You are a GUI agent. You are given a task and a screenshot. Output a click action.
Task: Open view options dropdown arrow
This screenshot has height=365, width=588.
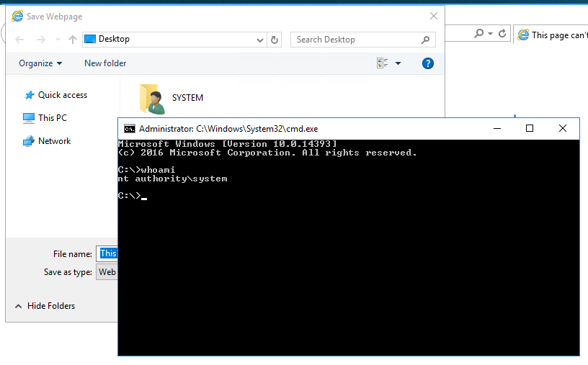[x=398, y=63]
